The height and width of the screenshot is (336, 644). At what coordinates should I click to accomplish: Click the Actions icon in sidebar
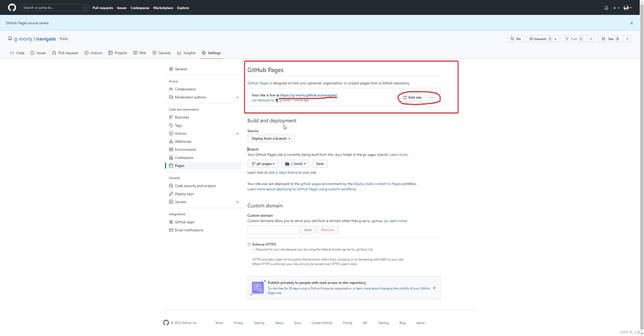tap(171, 133)
